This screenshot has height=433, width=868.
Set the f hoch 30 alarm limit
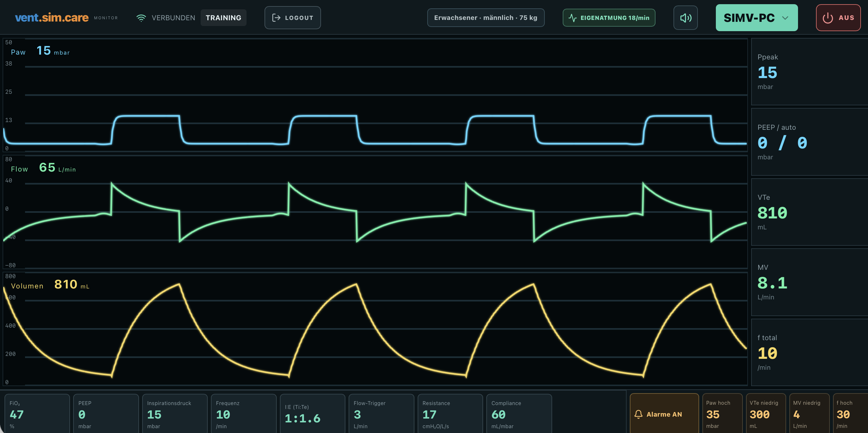(x=850, y=413)
